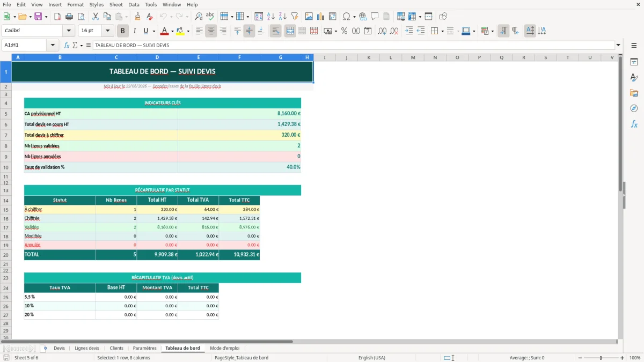Click the Print icon
Screen dimensions: 644x362
[69, 17]
